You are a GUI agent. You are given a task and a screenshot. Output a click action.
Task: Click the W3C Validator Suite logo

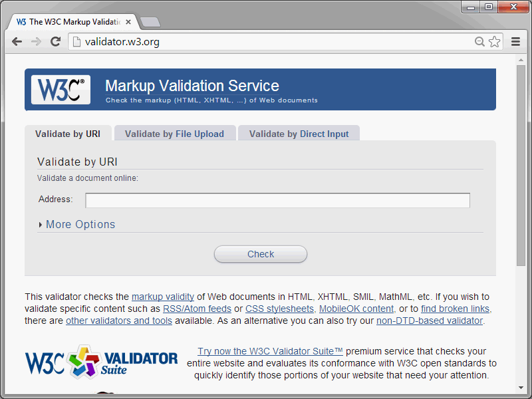102,362
